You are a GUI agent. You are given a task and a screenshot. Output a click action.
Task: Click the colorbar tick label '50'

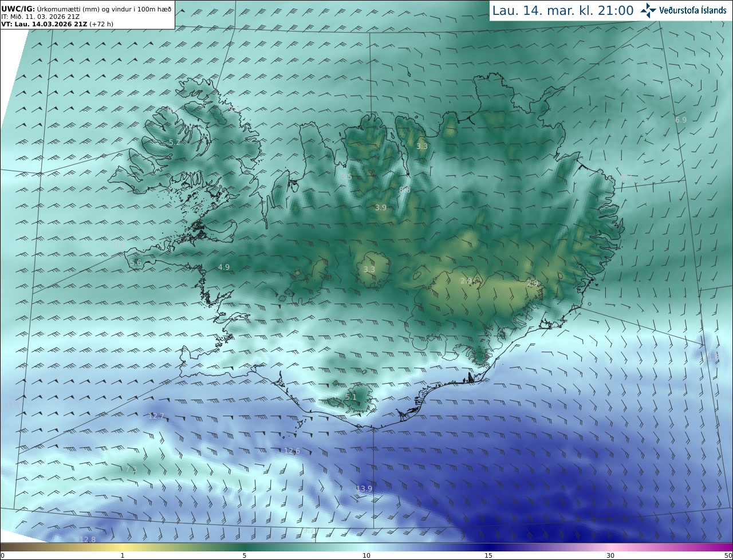[x=728, y=555]
